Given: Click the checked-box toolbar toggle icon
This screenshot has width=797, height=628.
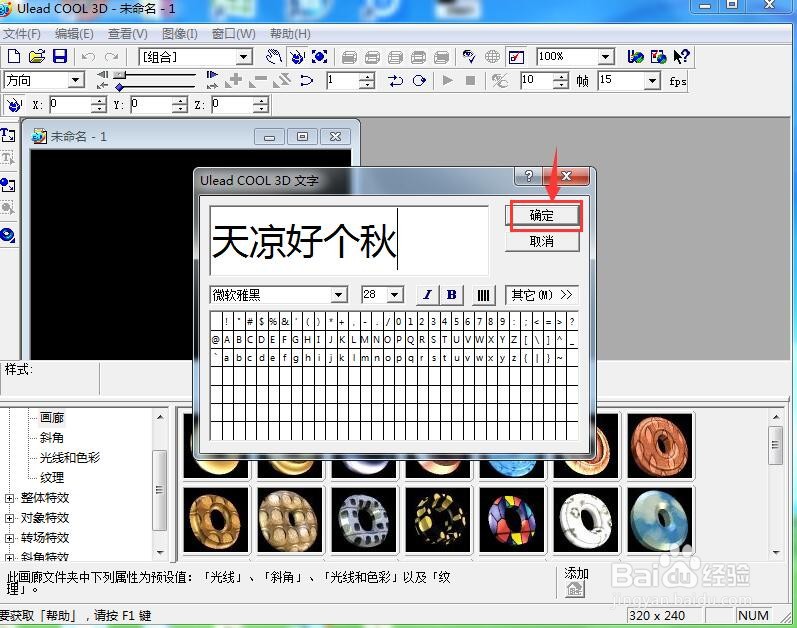Looking at the screenshot, I should [x=516, y=57].
